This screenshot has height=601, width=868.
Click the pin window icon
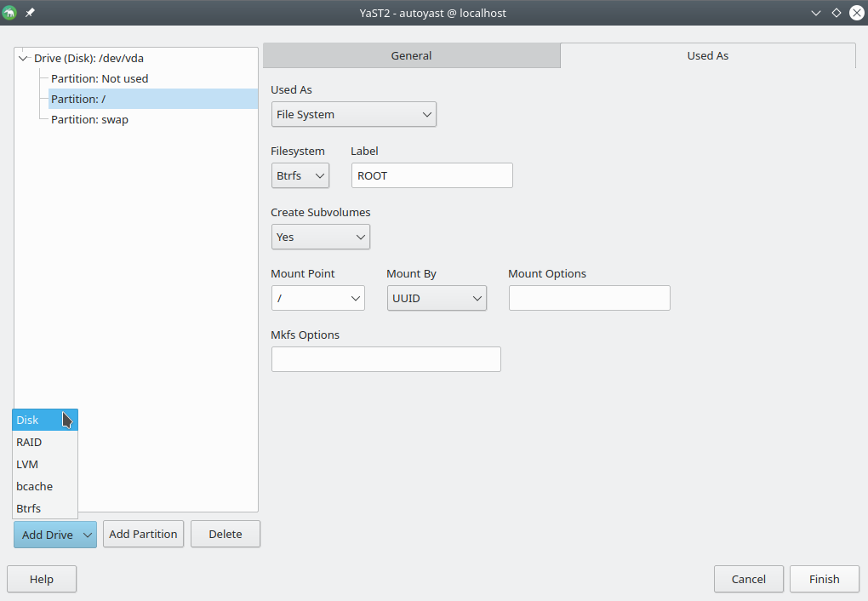point(31,13)
